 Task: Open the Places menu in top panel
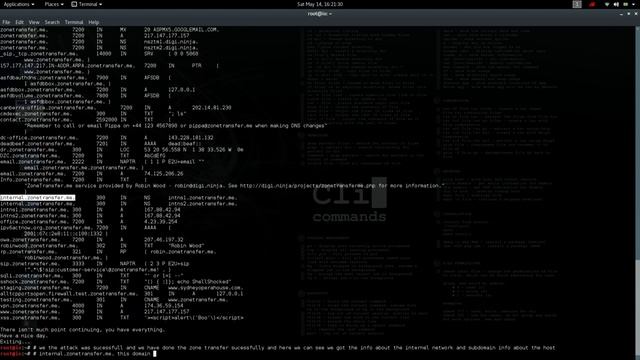54,4
